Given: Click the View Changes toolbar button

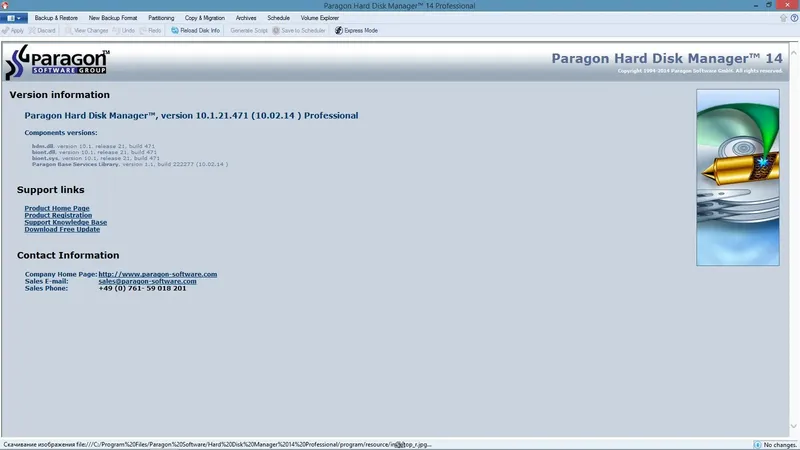Looking at the screenshot, I should (87, 31).
